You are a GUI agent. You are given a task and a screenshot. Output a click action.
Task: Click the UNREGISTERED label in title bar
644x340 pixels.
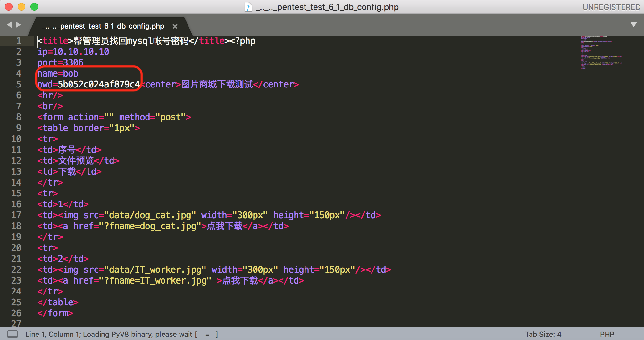pos(611,7)
